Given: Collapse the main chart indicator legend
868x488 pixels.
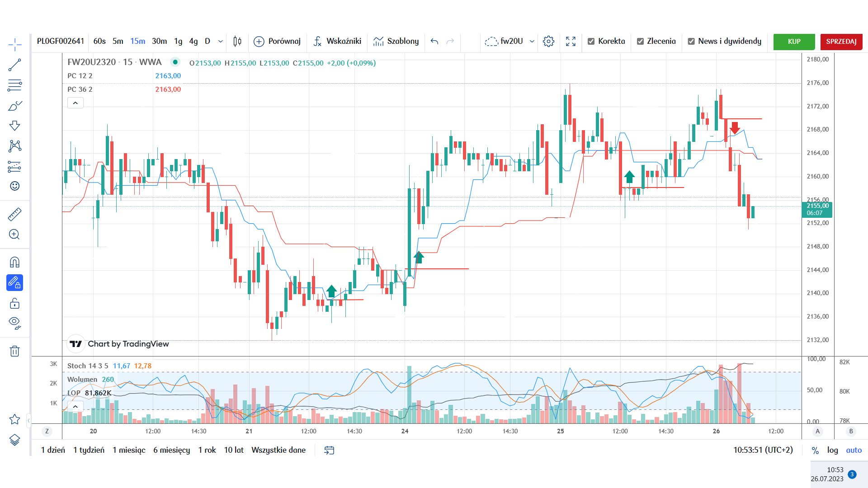Looking at the screenshot, I should pyautogui.click(x=75, y=103).
